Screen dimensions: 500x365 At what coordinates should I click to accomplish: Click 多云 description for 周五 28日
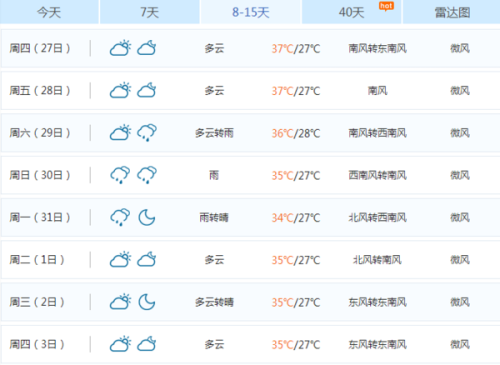(214, 91)
